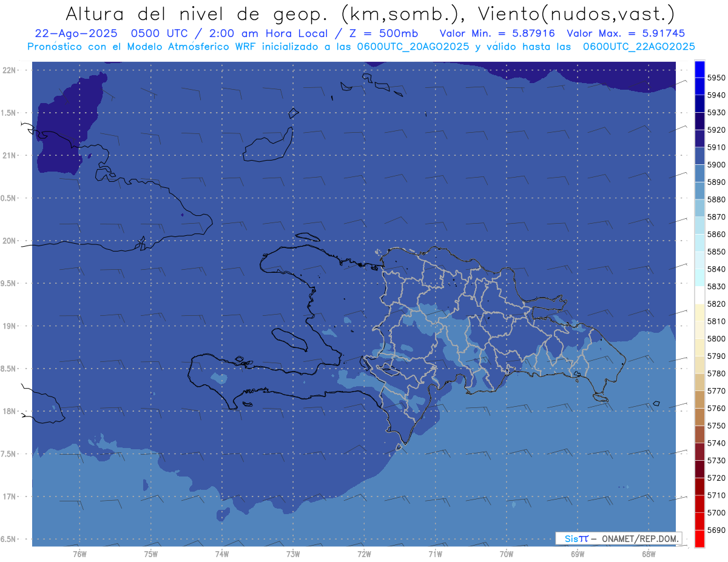Click the '5870' colorbar value

click(x=716, y=216)
